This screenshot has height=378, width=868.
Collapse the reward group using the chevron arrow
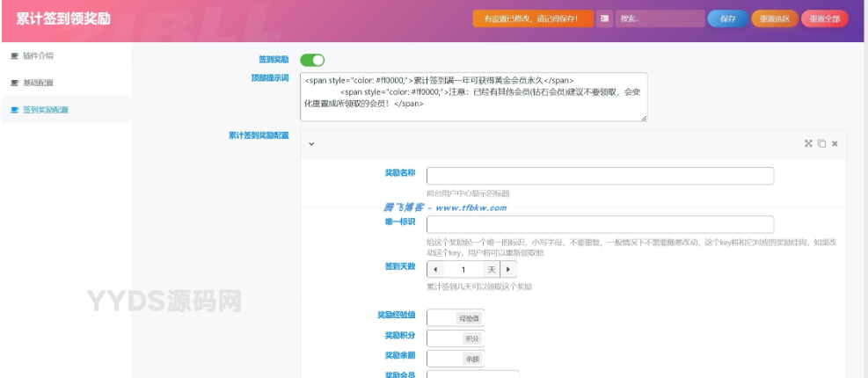[311, 143]
